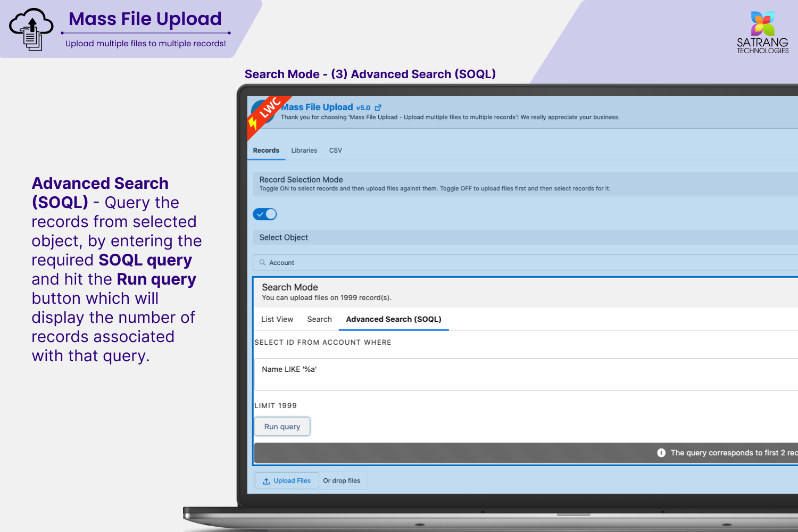The width and height of the screenshot is (798, 532).
Task: Click the Run query button
Action: (x=282, y=427)
